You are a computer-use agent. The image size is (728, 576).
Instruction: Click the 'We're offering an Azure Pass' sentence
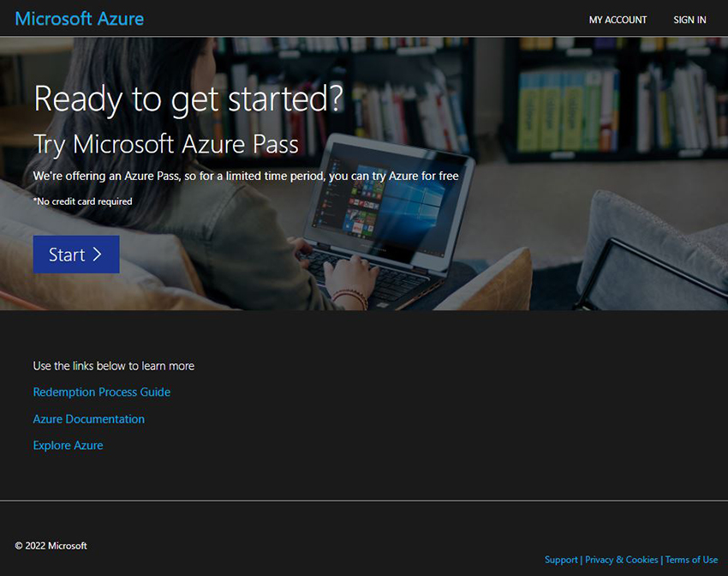pyautogui.click(x=246, y=176)
